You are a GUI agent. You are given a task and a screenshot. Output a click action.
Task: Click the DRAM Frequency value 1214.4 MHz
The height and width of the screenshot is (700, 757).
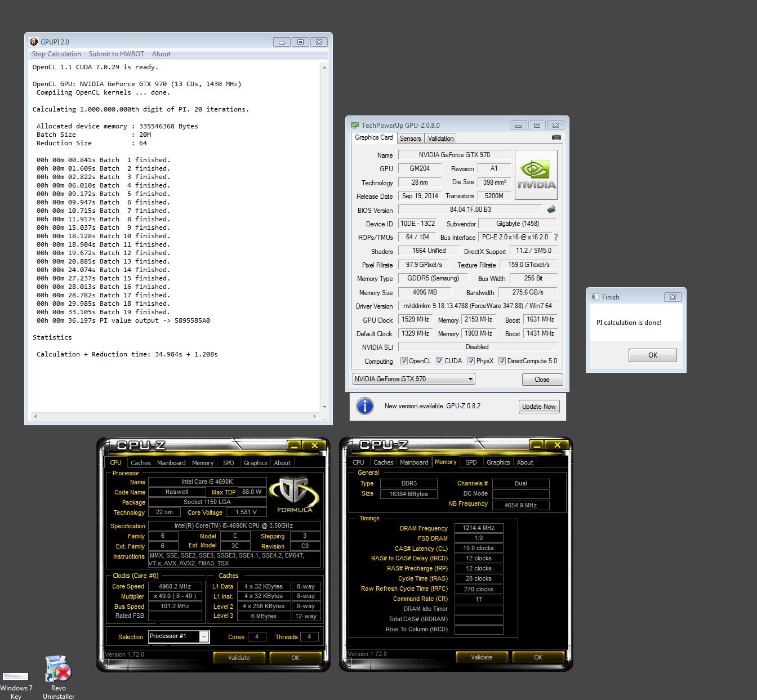coord(479,528)
